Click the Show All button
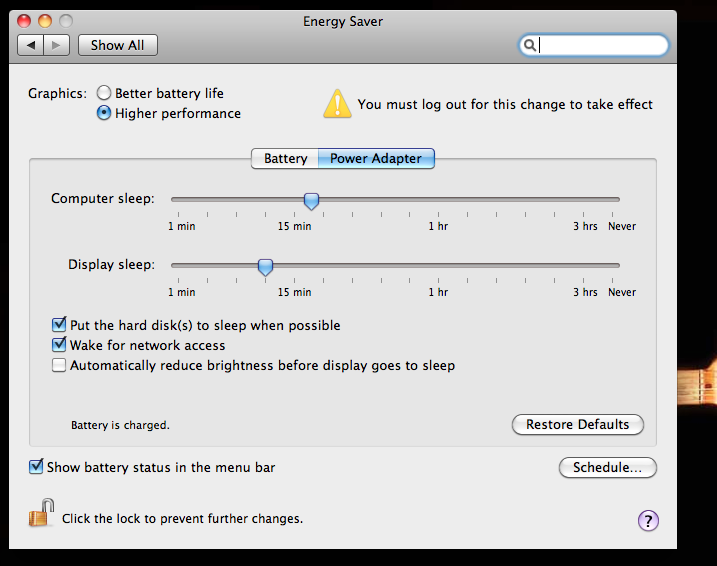Viewport: 717px width, 566px height. (x=118, y=45)
